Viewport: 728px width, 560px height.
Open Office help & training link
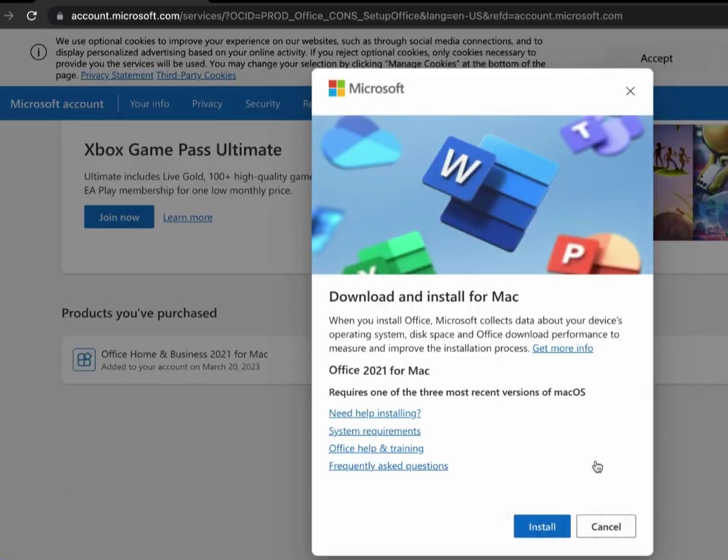(x=376, y=448)
